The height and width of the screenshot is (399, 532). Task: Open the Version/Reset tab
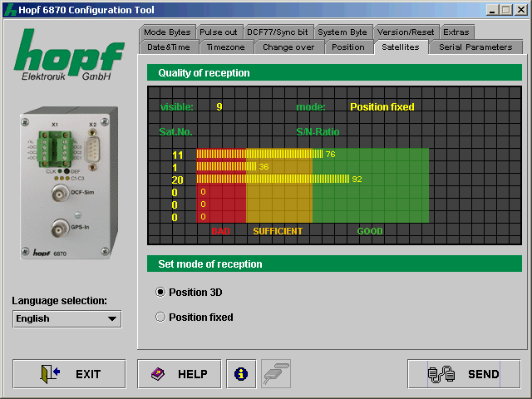[x=406, y=32]
